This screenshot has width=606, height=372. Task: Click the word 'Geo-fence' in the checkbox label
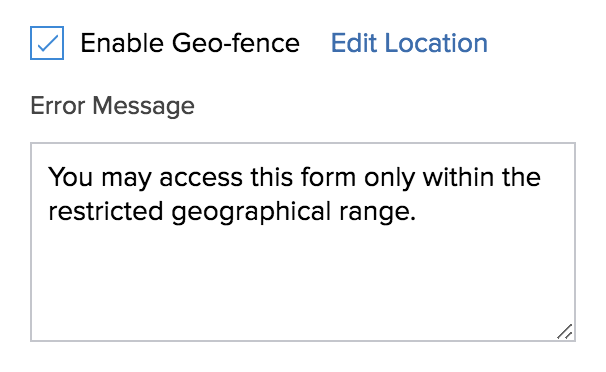point(236,43)
